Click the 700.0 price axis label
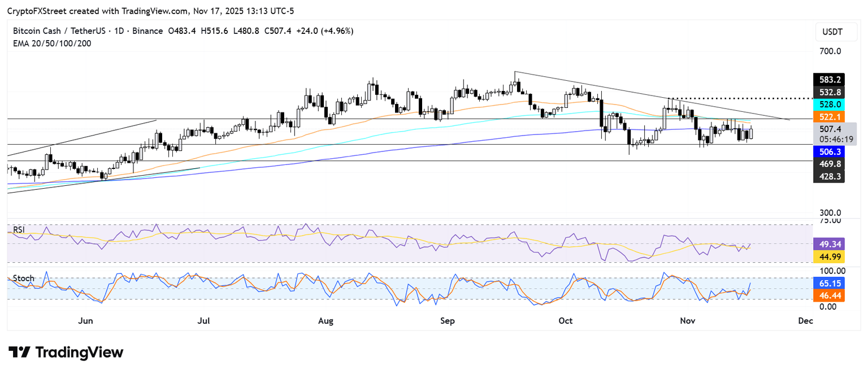Screen dimensions: 868x374 [830, 51]
